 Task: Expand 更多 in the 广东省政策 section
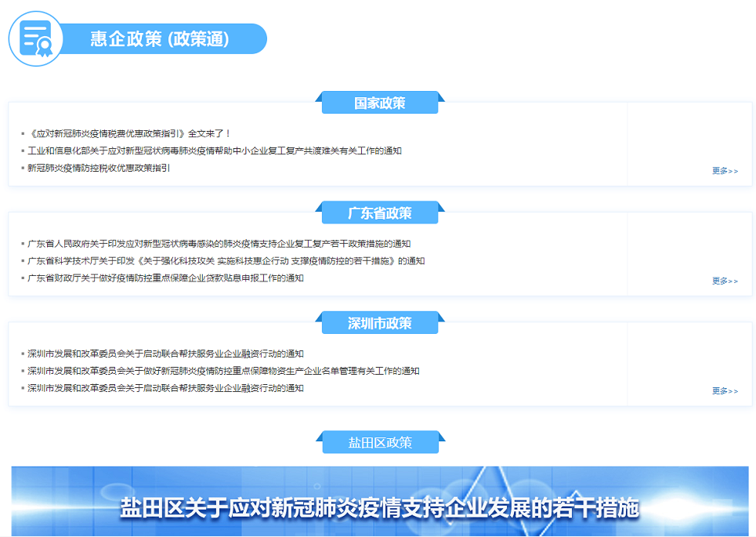point(725,281)
